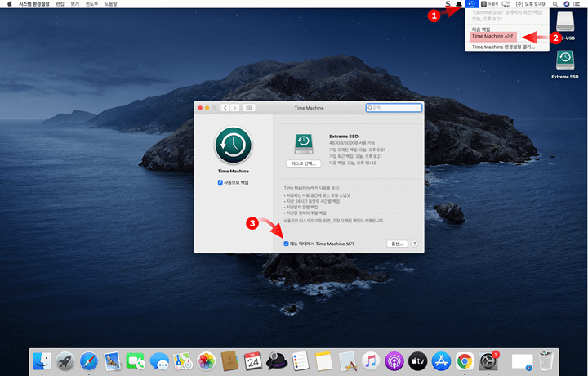This screenshot has width=588, height=376.
Task: Click the large Time Machine clock icon
Action: tap(234, 145)
